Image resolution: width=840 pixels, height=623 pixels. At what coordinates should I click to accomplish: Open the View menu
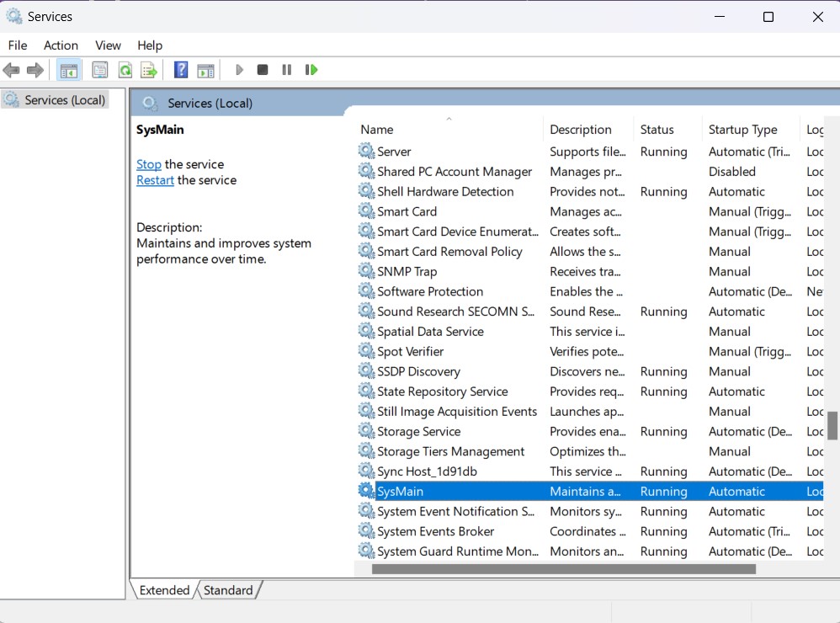[108, 45]
